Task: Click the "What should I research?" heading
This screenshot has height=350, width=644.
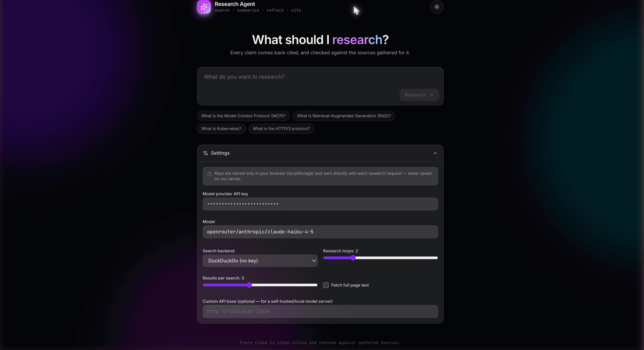Action: point(320,40)
